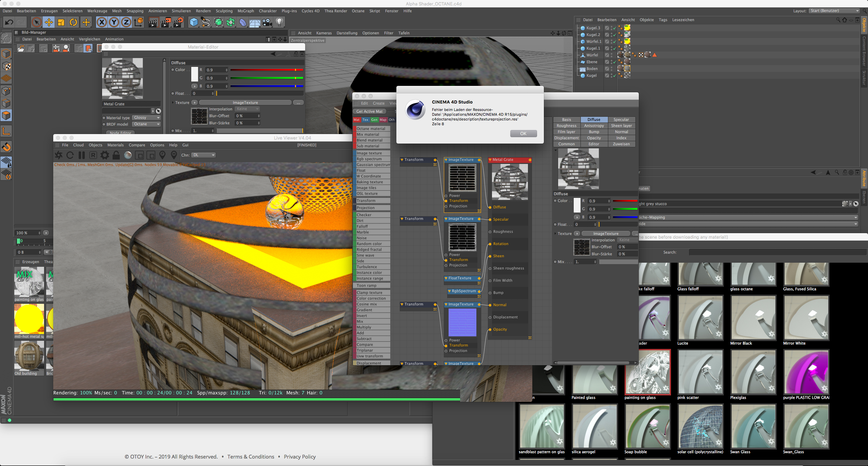
Task: Select the Move tool in top toolbar
Action: click(49, 22)
